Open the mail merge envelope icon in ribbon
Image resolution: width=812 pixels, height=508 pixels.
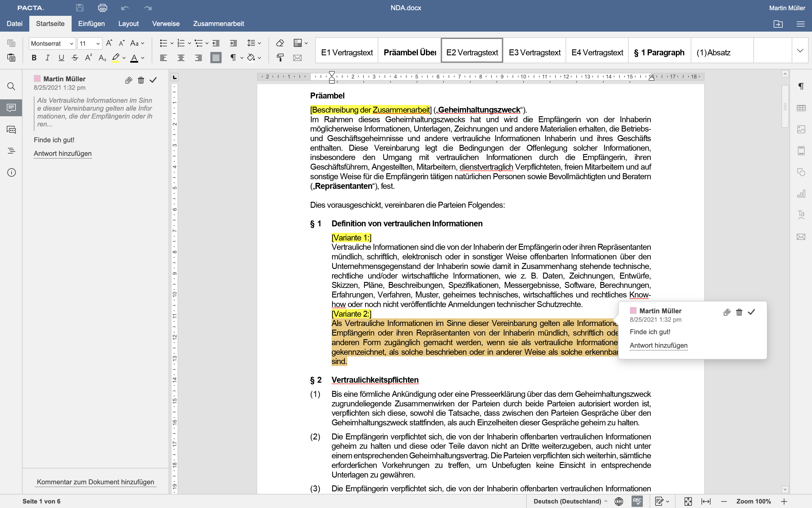pyautogui.click(x=297, y=58)
